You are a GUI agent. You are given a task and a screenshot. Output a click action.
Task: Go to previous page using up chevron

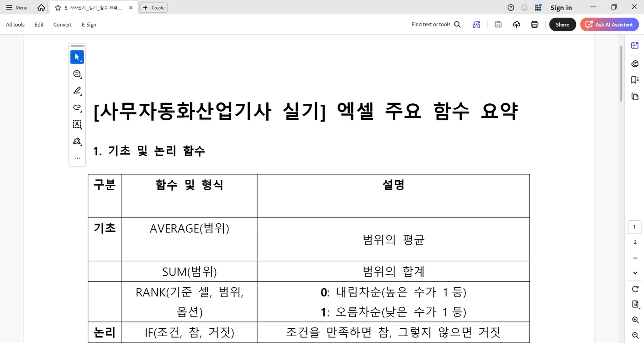coord(635,258)
